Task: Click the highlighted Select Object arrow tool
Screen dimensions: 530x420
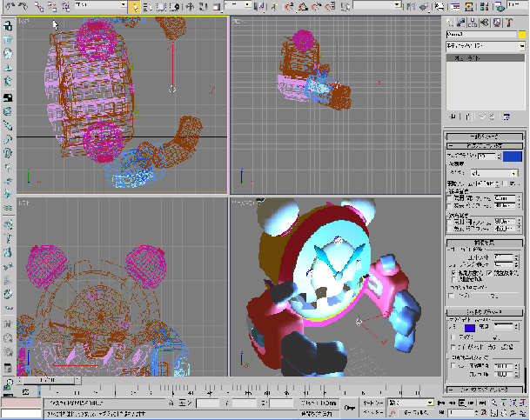Action: pyautogui.click(x=134, y=7)
